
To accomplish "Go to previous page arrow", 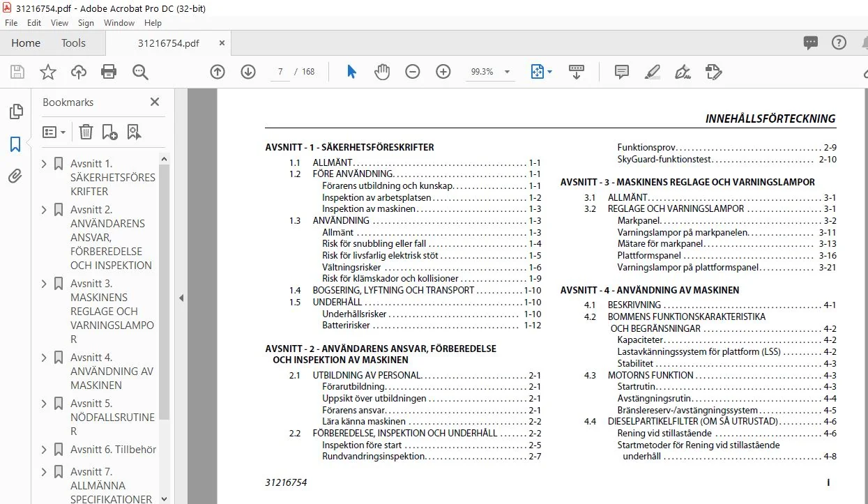I will click(218, 72).
